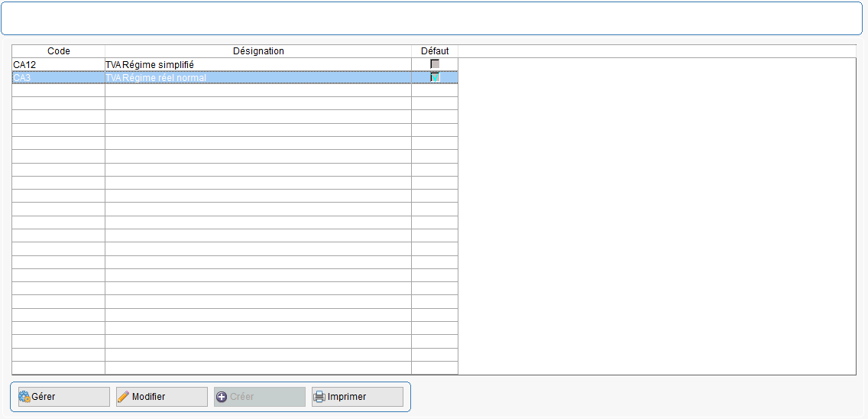The height and width of the screenshot is (419, 868).
Task: Click the plus icon on Créer
Action: coord(222,397)
